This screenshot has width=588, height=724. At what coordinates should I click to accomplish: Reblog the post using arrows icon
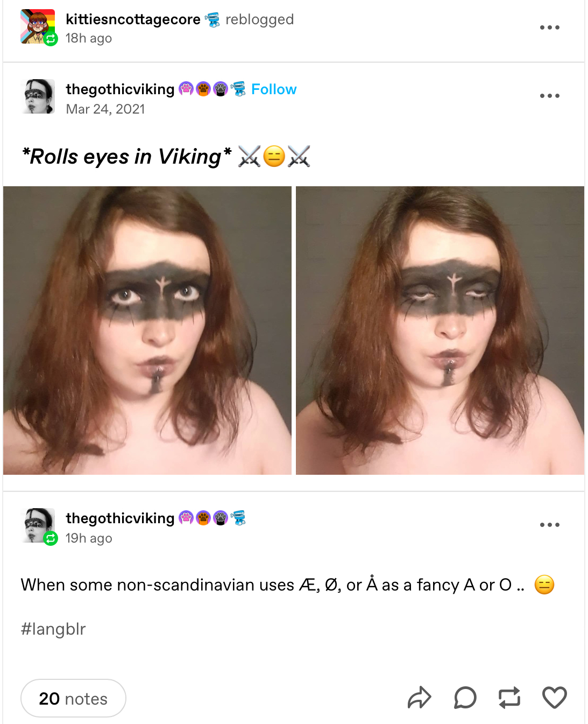[509, 698]
